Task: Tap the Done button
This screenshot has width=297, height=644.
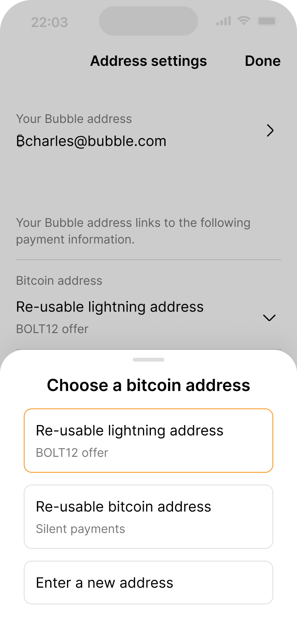Action: pos(263,61)
